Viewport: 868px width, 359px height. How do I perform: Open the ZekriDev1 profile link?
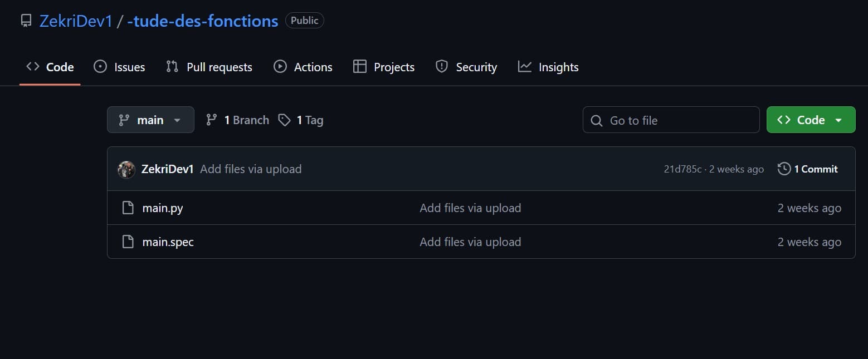point(76,20)
